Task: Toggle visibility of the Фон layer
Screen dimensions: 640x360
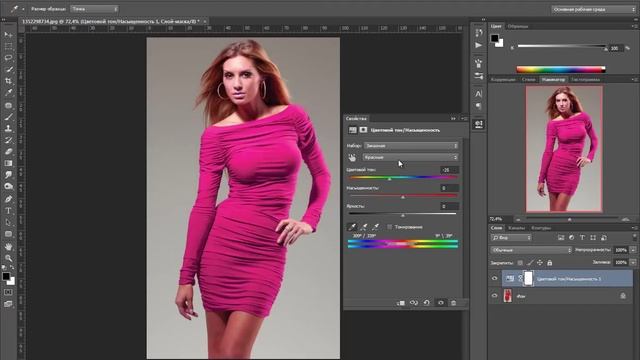Action: [x=495, y=296]
